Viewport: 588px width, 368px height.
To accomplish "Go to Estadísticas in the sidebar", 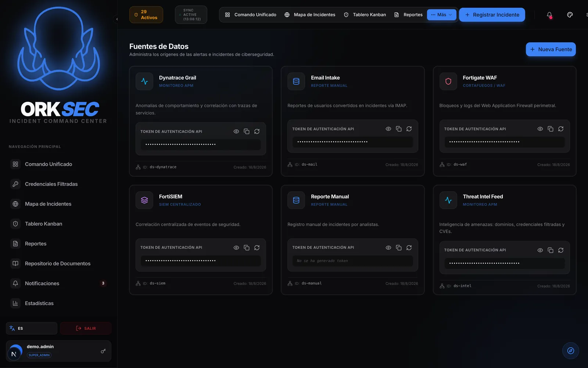I will (59, 303).
